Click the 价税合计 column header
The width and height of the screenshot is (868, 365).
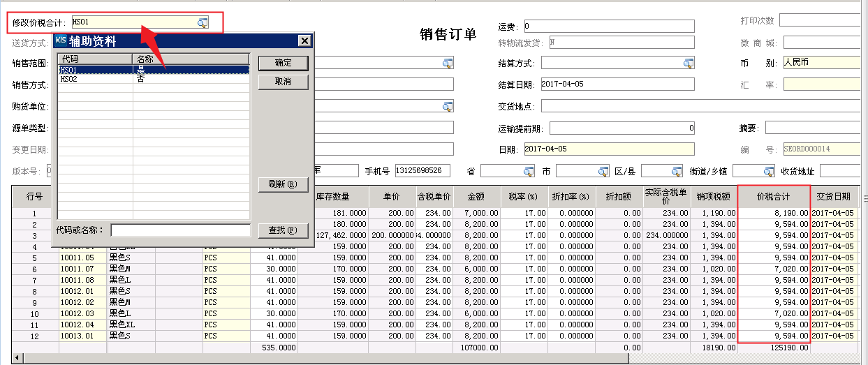[x=774, y=196]
